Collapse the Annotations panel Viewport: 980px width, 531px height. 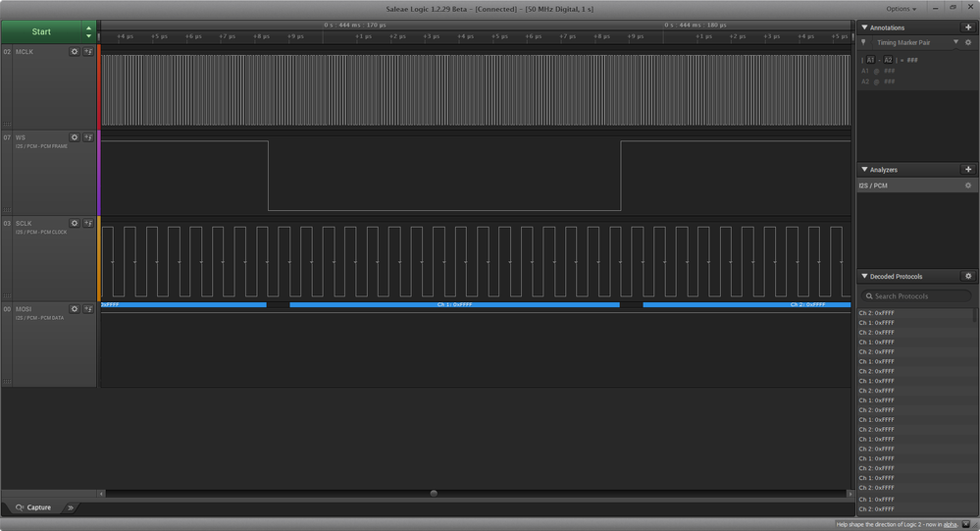point(865,27)
